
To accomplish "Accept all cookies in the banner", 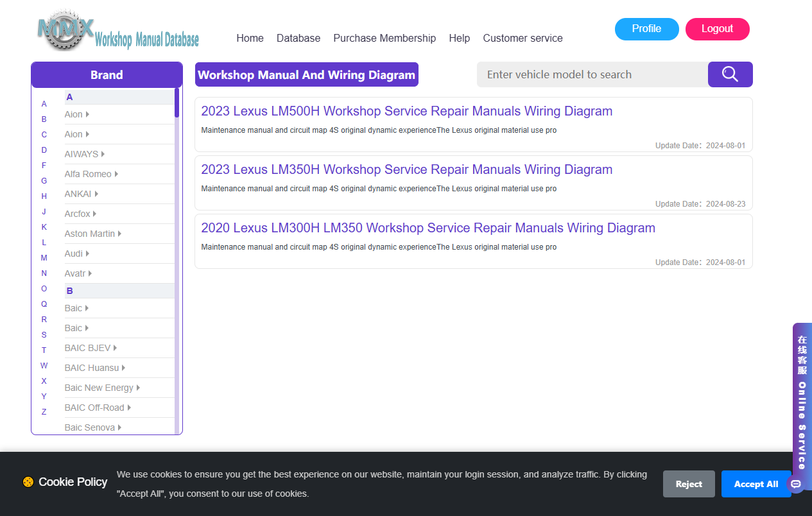I will pyautogui.click(x=756, y=484).
